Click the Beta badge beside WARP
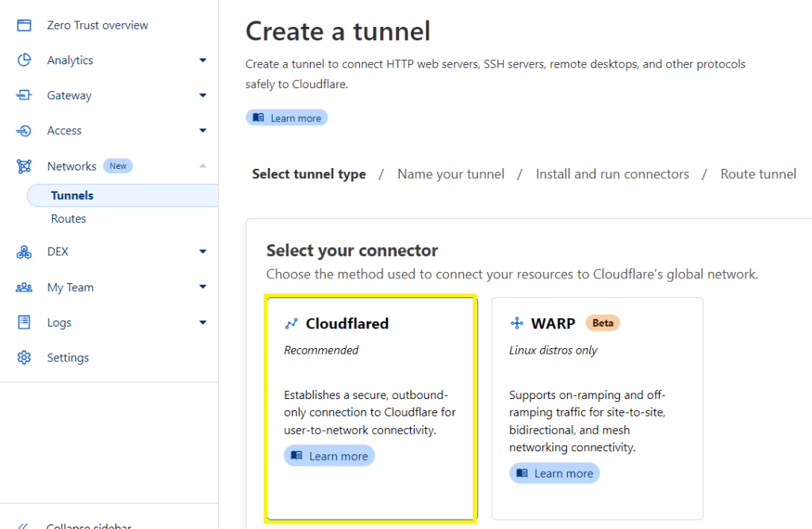This screenshot has height=529, width=812. coord(603,323)
